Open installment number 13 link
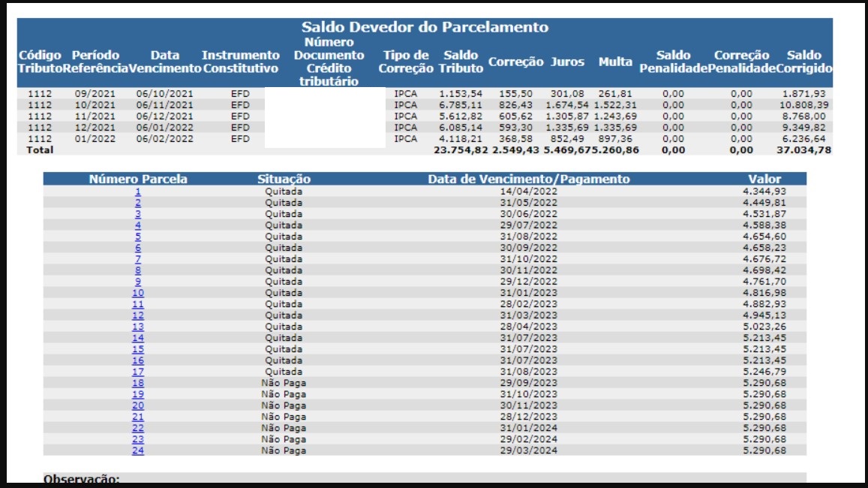 (x=138, y=327)
